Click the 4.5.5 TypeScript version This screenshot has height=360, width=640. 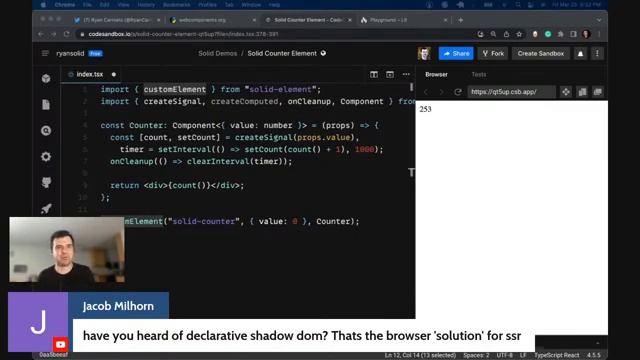tap(593, 355)
